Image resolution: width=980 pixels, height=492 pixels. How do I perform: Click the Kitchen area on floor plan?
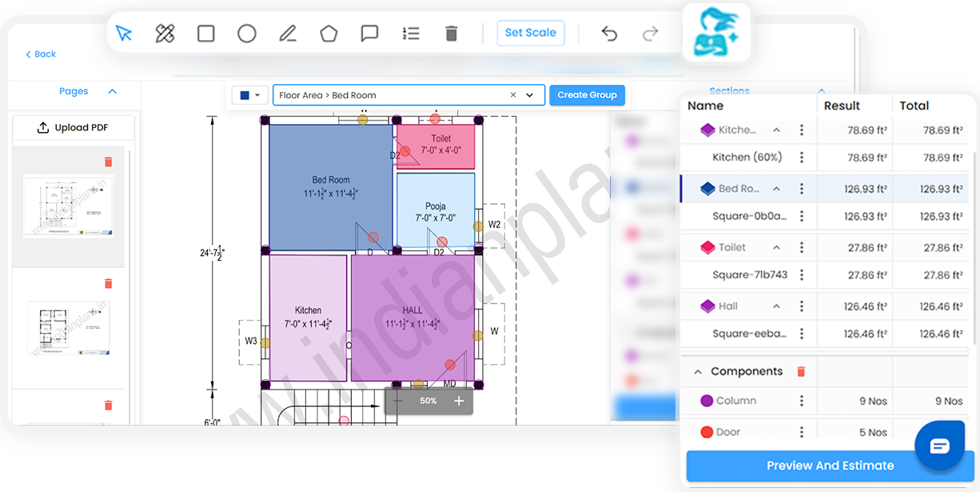tap(308, 318)
